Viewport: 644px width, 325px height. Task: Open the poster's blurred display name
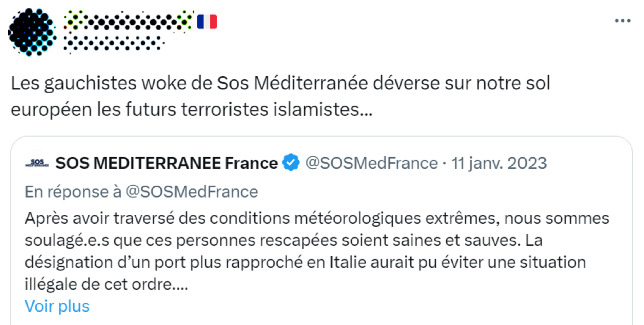(x=129, y=21)
